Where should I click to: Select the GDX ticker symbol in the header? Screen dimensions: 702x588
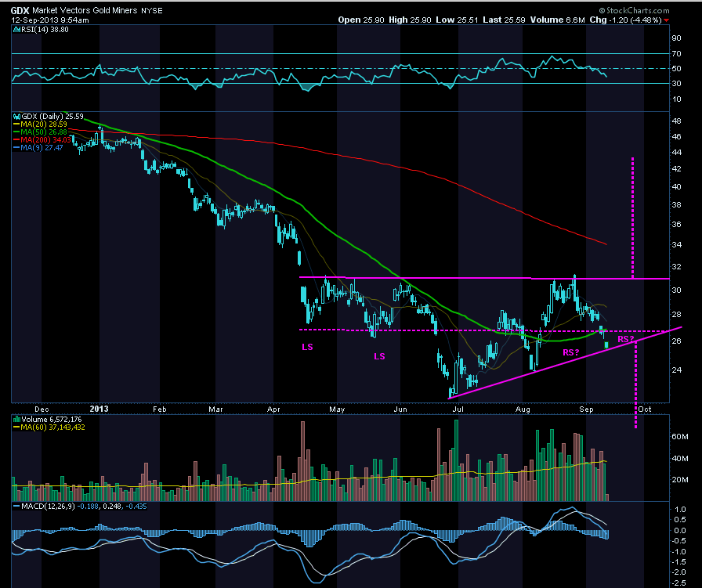click(x=20, y=10)
